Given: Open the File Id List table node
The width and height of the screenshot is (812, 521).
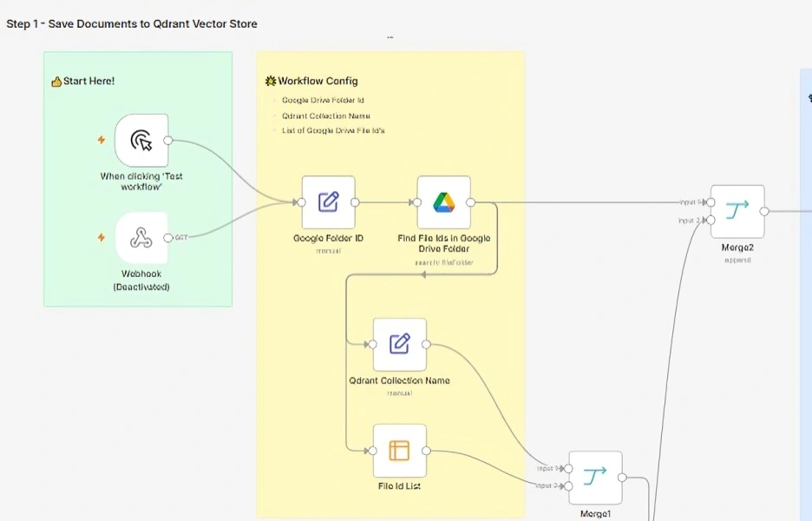Looking at the screenshot, I should pos(400,451).
